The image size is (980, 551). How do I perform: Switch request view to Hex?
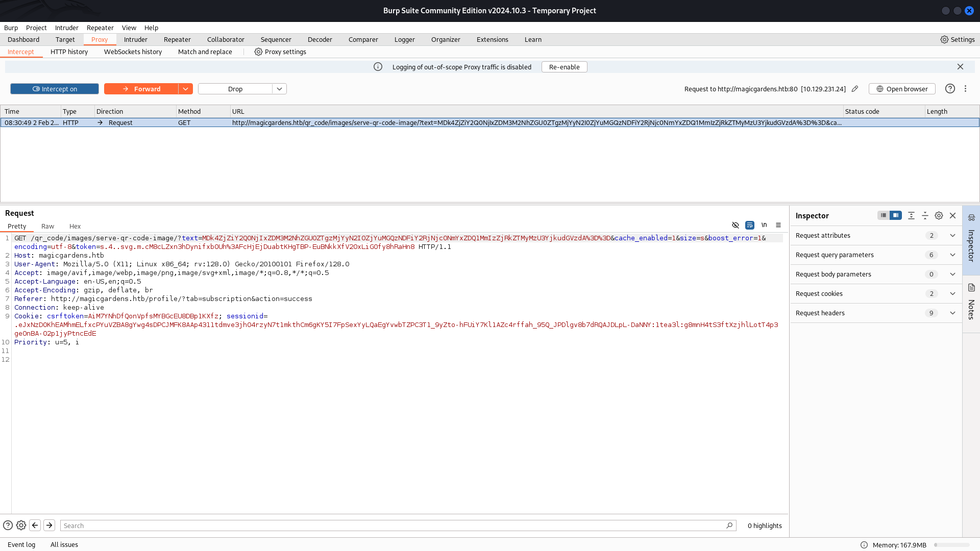pos(75,226)
